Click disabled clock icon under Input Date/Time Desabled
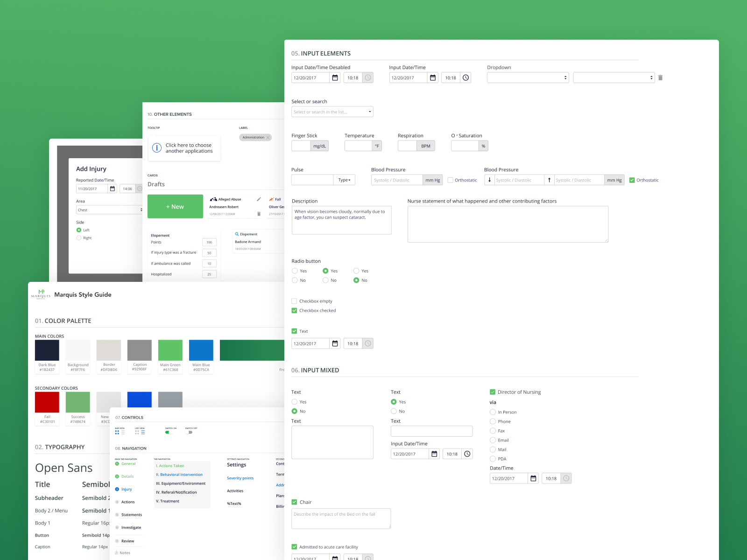 coord(368,78)
